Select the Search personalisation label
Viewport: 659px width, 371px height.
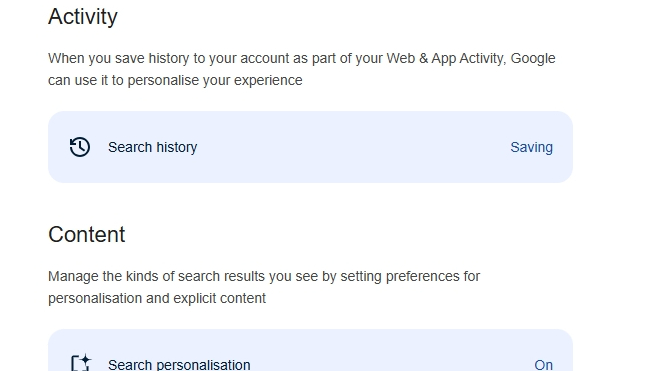pos(179,365)
